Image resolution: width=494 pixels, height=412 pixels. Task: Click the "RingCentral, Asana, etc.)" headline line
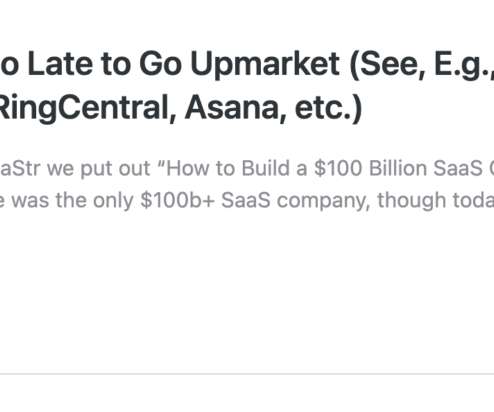(x=180, y=107)
